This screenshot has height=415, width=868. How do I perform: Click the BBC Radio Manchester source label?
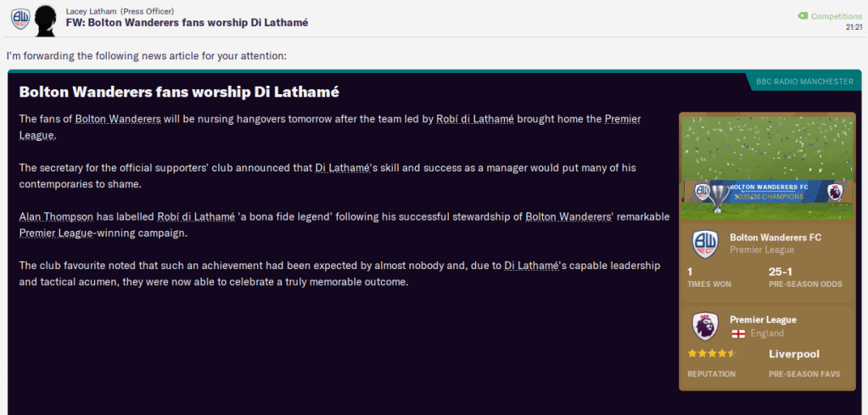(804, 81)
